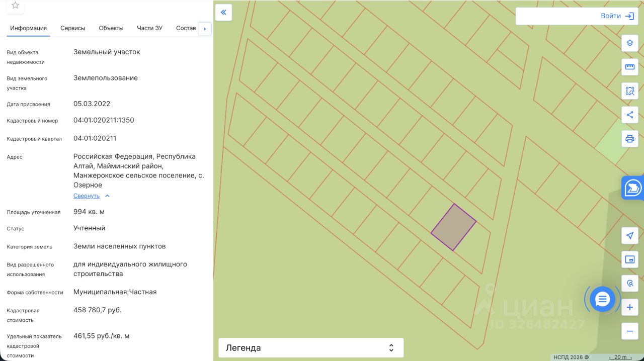
Task: Click the area value 994 кв. м
Action: coord(89,212)
